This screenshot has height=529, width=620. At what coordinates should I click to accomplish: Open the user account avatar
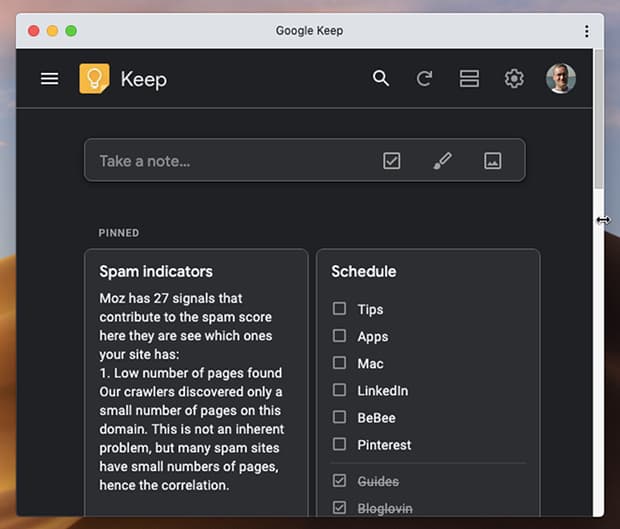coord(560,79)
